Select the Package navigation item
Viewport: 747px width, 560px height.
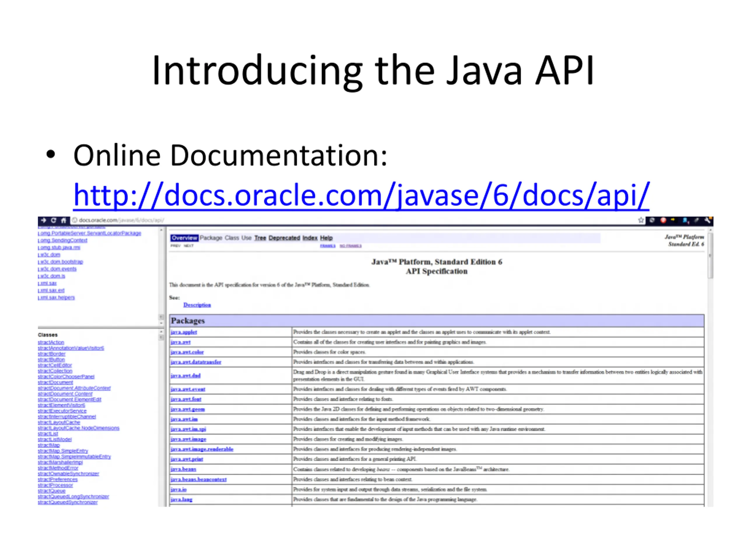(x=211, y=238)
